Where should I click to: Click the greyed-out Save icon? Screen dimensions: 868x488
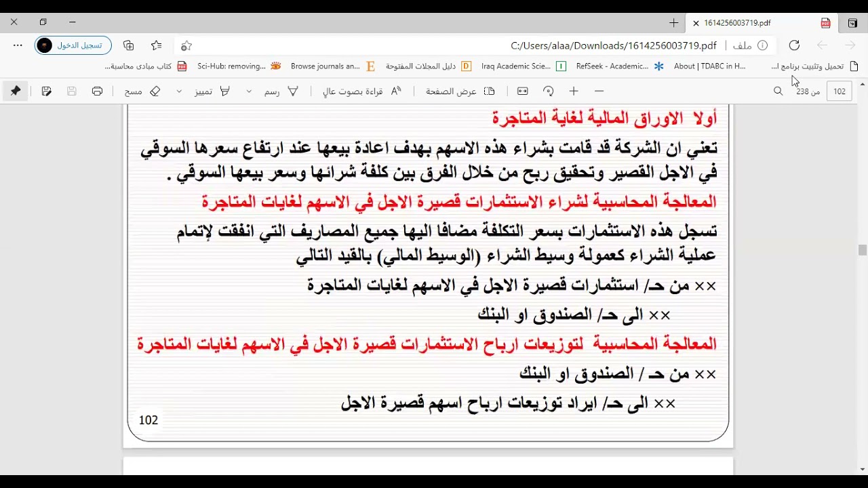click(x=72, y=91)
